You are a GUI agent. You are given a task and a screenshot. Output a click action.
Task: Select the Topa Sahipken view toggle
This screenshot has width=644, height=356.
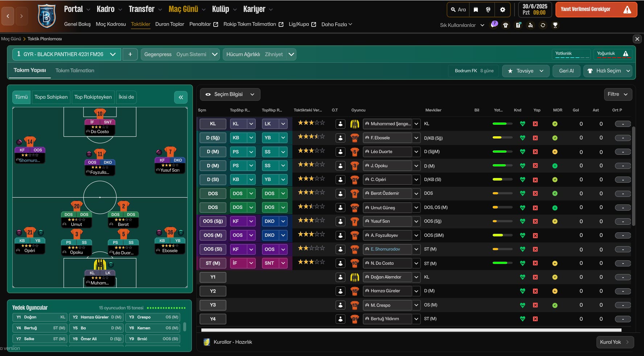tap(51, 97)
